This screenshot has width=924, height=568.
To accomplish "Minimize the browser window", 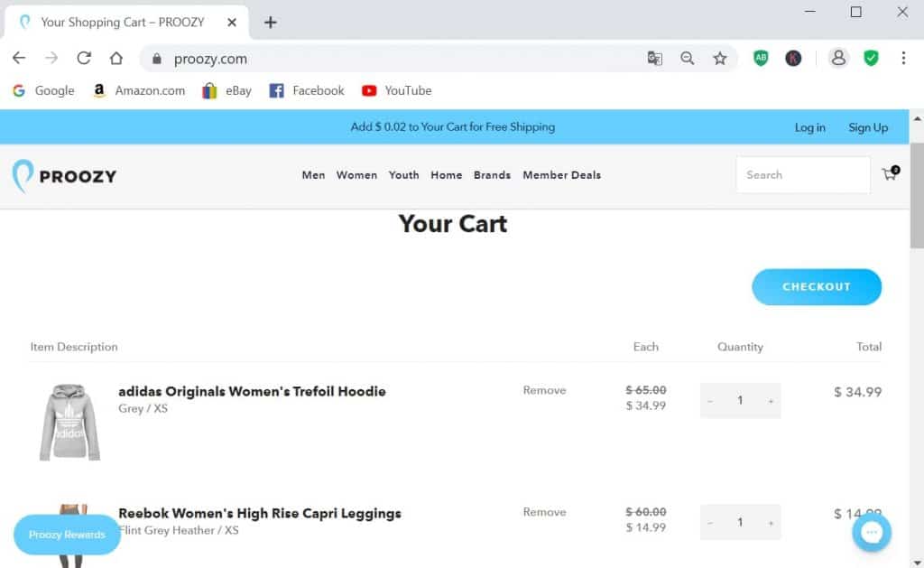I will pyautogui.click(x=810, y=11).
